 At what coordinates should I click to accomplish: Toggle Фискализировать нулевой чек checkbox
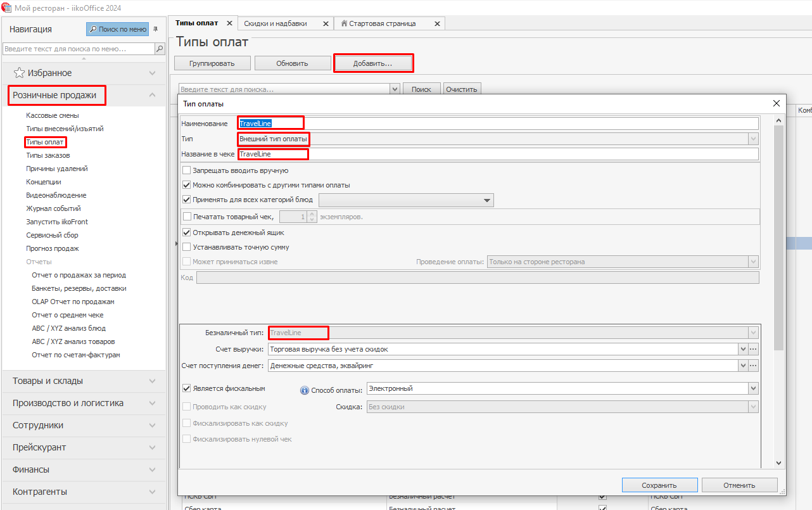coord(187,439)
